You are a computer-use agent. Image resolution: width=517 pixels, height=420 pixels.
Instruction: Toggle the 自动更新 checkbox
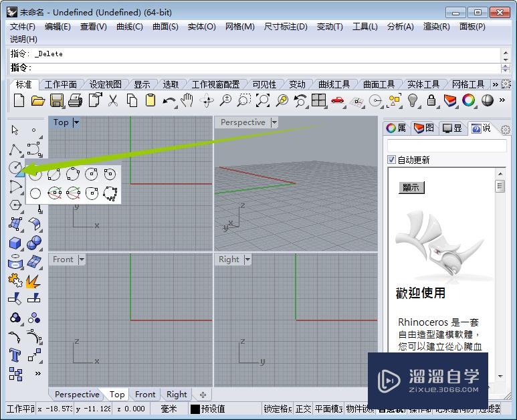(x=391, y=160)
